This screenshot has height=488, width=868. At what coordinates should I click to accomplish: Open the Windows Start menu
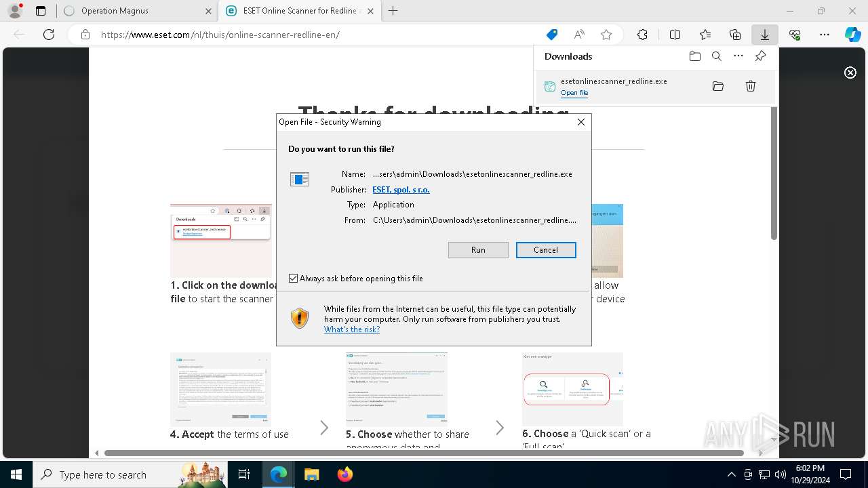click(x=16, y=474)
